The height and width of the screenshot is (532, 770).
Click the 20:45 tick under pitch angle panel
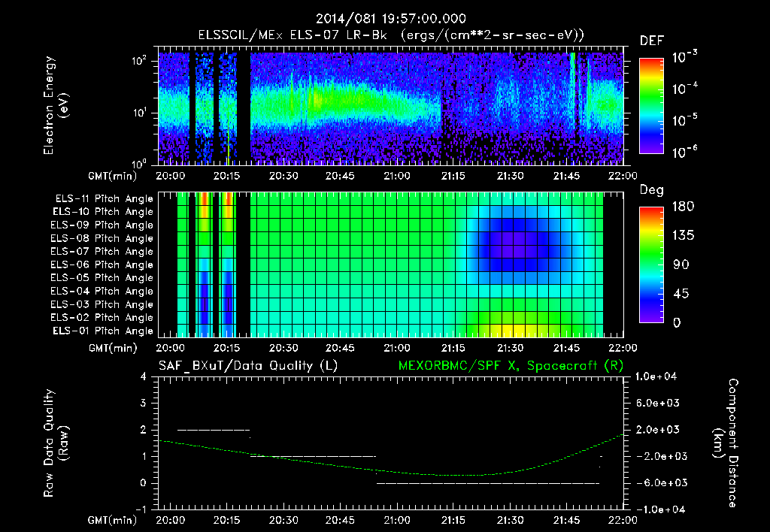pos(341,349)
